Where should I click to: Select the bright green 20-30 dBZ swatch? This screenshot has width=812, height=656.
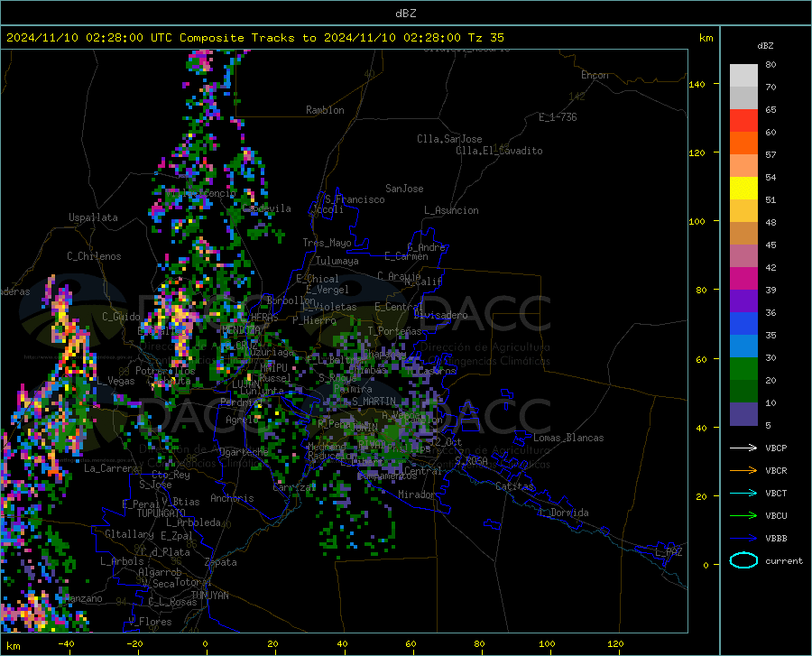click(x=743, y=369)
